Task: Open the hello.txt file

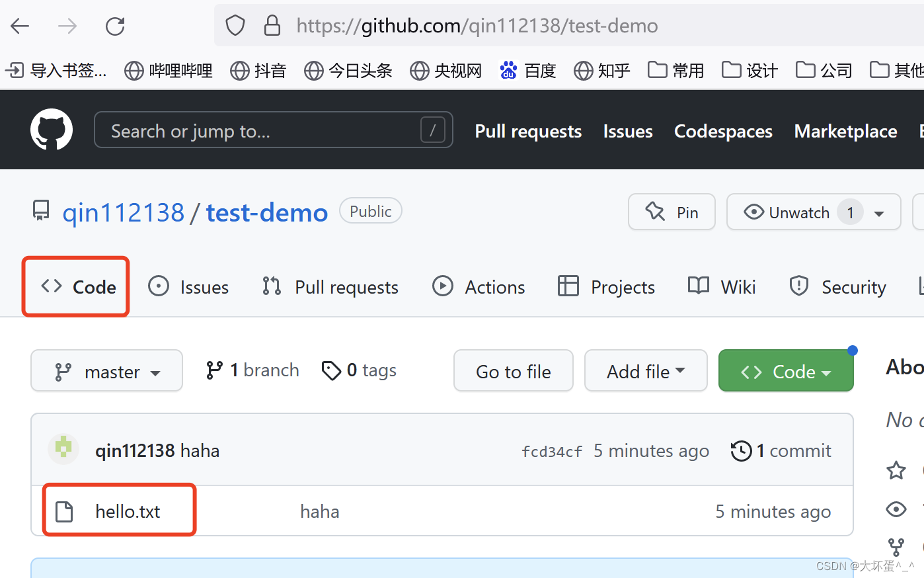Action: point(128,512)
